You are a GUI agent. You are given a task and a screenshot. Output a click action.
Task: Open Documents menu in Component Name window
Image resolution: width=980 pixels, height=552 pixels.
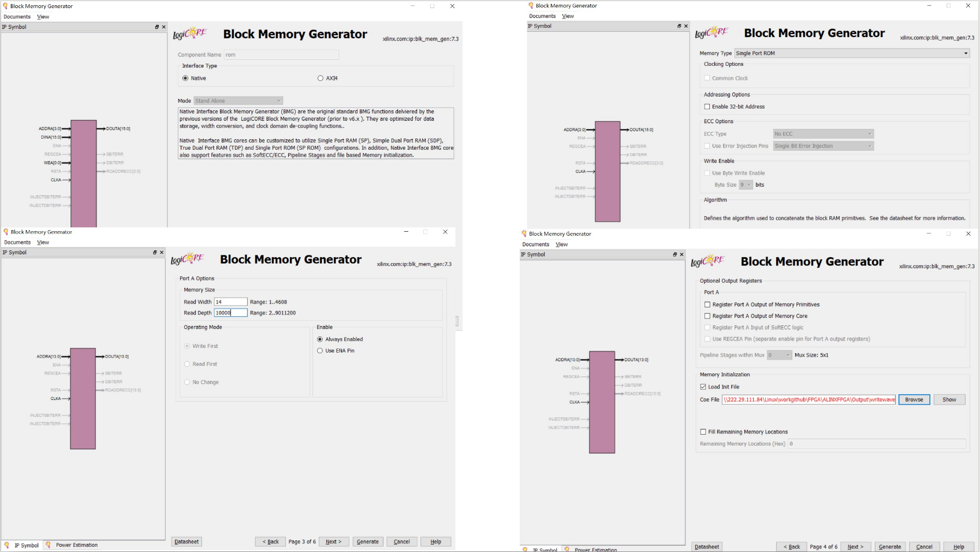17,17
